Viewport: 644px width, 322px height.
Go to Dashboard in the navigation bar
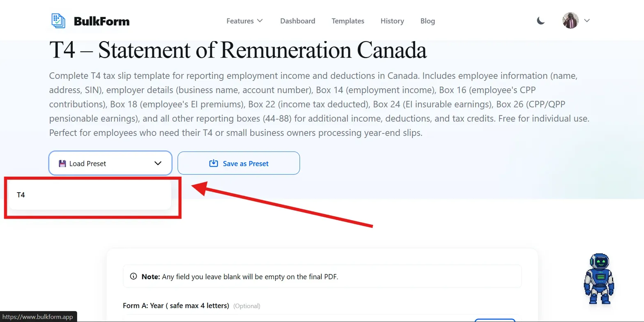(x=298, y=21)
